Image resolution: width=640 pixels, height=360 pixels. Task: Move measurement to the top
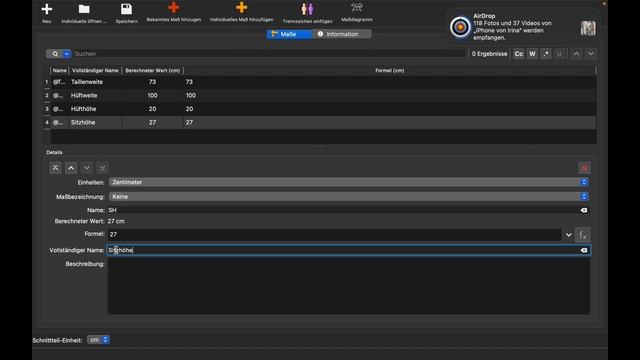[55, 168]
